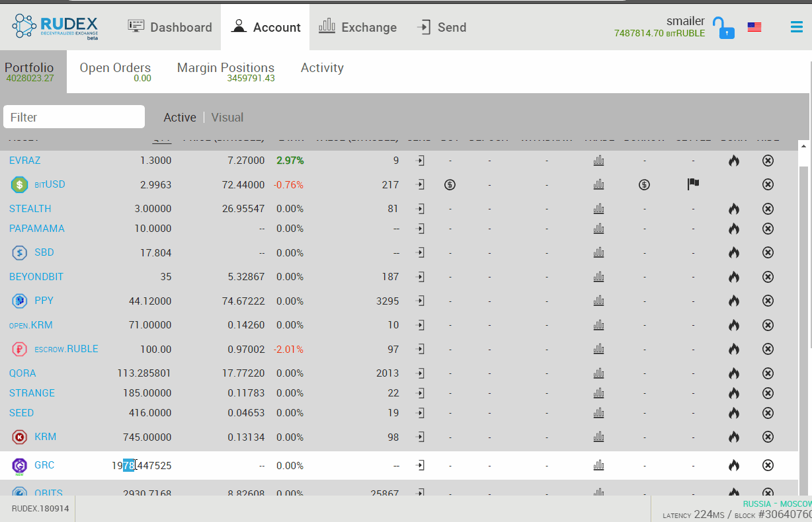Screen dimensions: 812x522
Task: Open the trade chart icon for PAPAMAMA
Action: (x=599, y=229)
